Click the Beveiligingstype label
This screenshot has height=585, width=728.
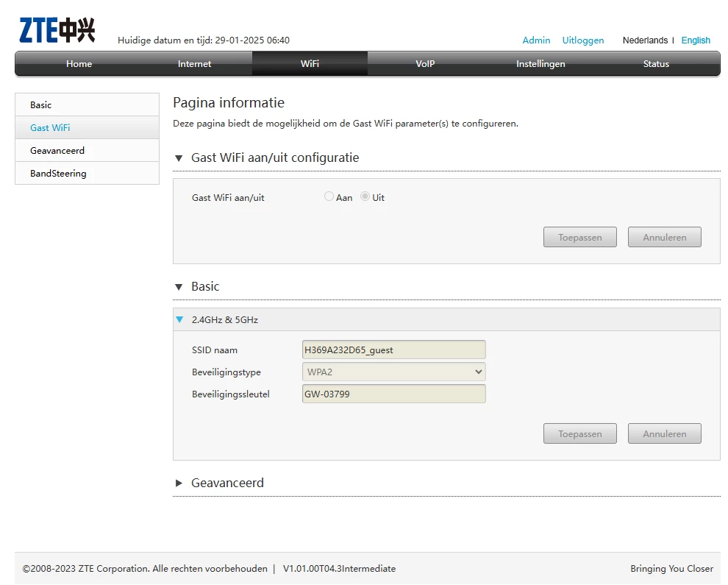pyautogui.click(x=226, y=372)
